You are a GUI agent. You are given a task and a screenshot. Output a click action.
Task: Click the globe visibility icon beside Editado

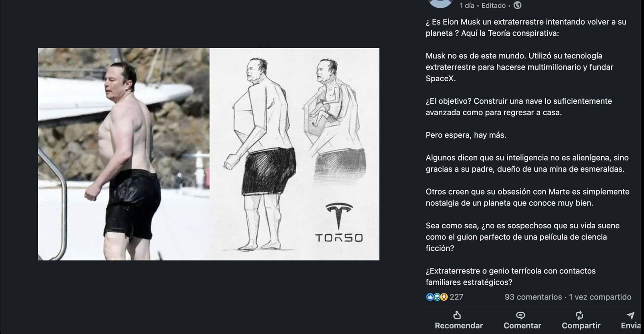coord(518,5)
